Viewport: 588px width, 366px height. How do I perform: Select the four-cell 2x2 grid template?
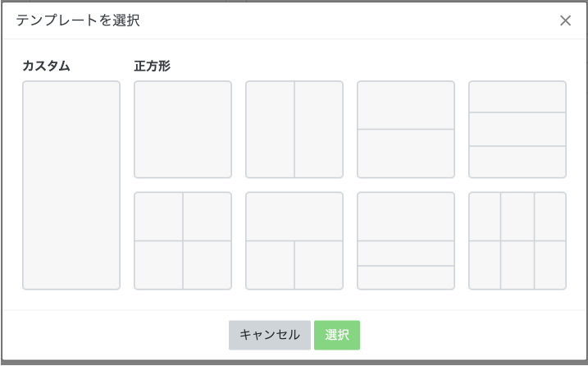(x=183, y=240)
